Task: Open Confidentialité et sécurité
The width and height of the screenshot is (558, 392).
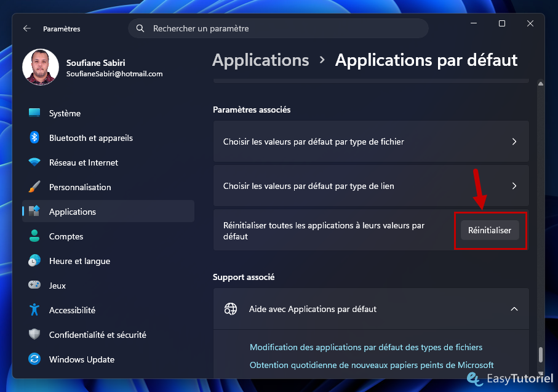Action: point(108,334)
